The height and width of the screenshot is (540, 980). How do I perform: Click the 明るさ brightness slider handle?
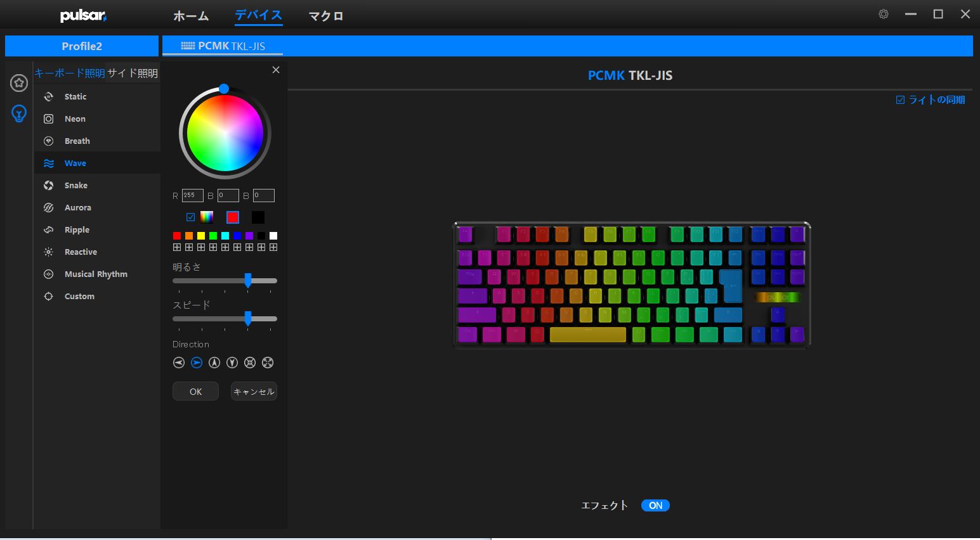248,280
